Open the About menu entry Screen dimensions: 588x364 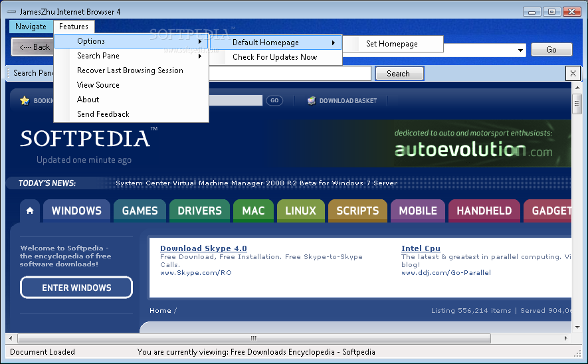(131, 100)
